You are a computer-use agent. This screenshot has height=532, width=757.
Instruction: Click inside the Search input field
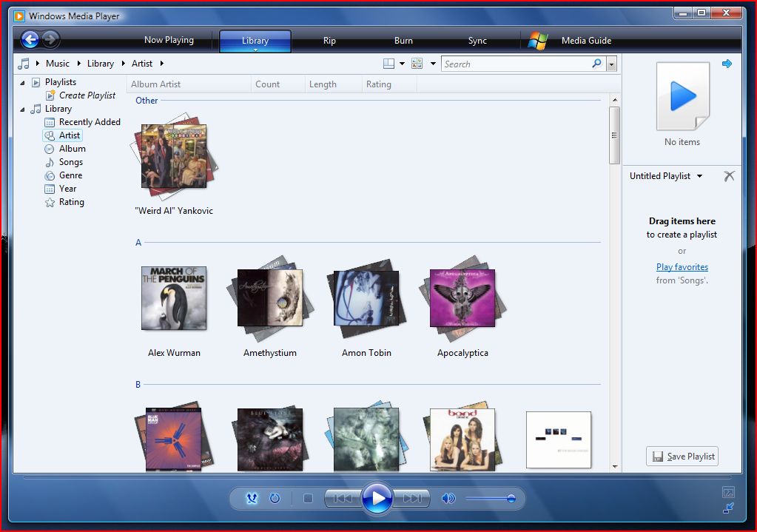click(x=515, y=64)
